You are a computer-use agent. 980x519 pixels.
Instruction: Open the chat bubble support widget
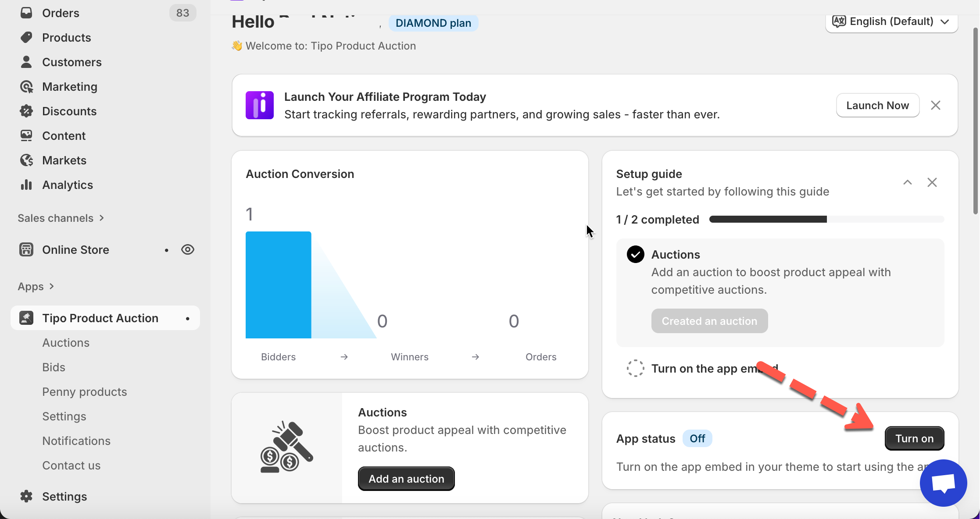tap(943, 483)
